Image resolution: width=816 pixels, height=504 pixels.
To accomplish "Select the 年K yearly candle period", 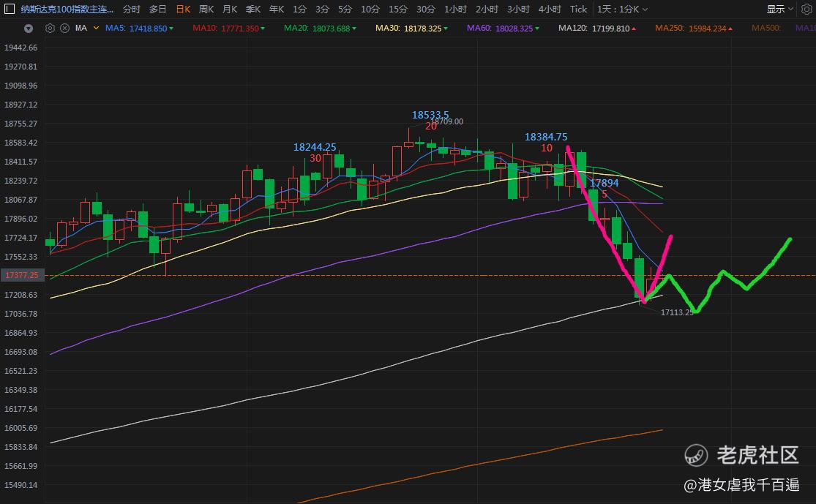I will click(277, 10).
